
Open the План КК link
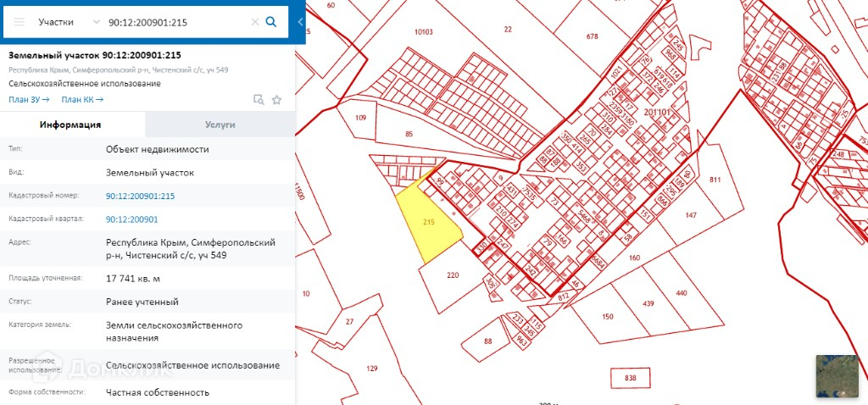coord(82,100)
